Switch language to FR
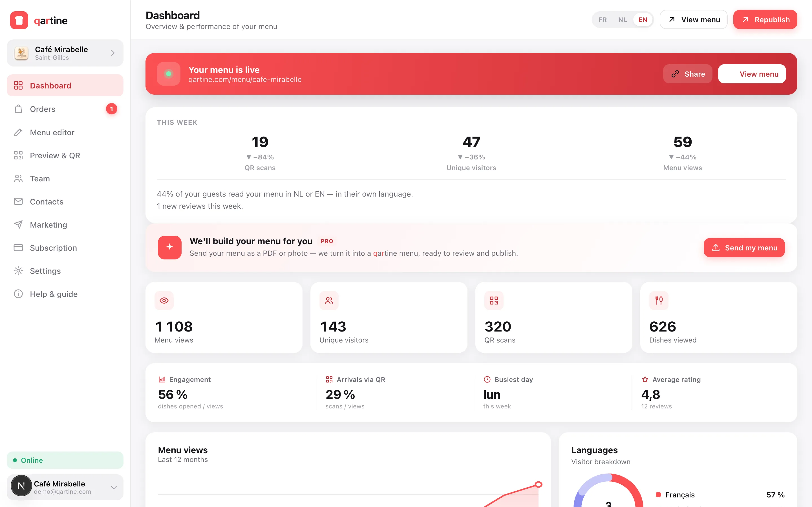Viewport: 812px width, 507px height. click(x=603, y=20)
